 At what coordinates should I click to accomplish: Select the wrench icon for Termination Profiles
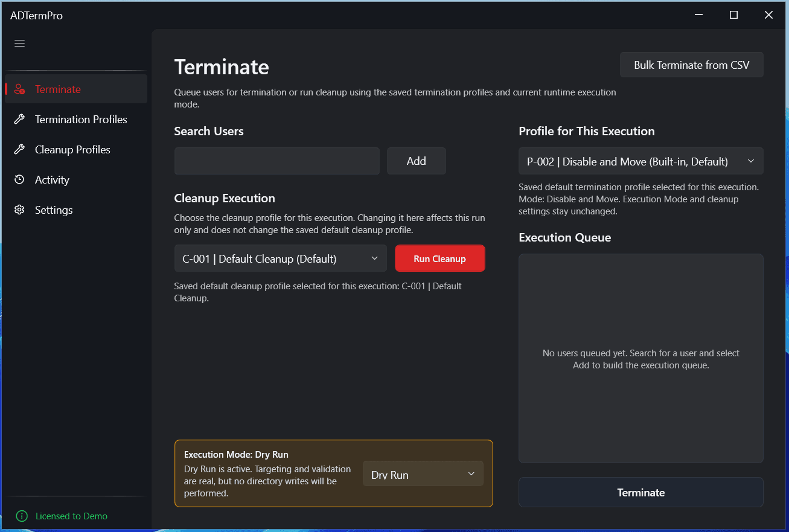click(19, 119)
